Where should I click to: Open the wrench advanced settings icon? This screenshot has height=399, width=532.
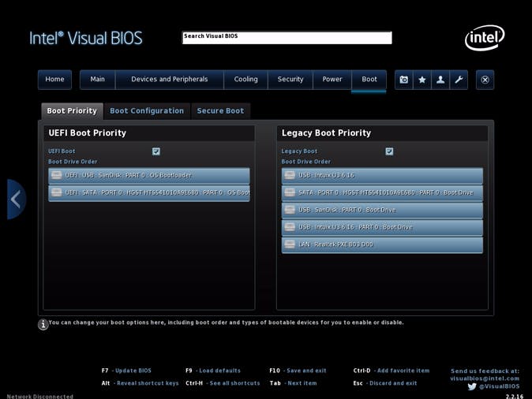(x=459, y=80)
